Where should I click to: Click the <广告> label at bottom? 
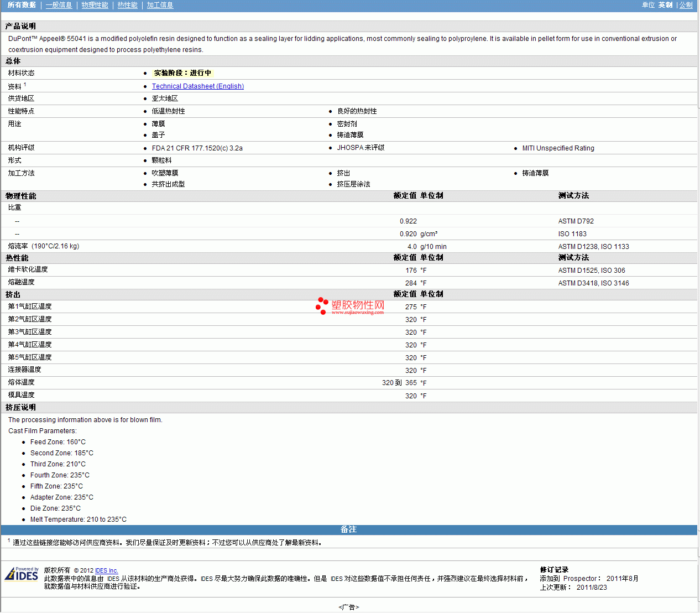(x=349, y=607)
